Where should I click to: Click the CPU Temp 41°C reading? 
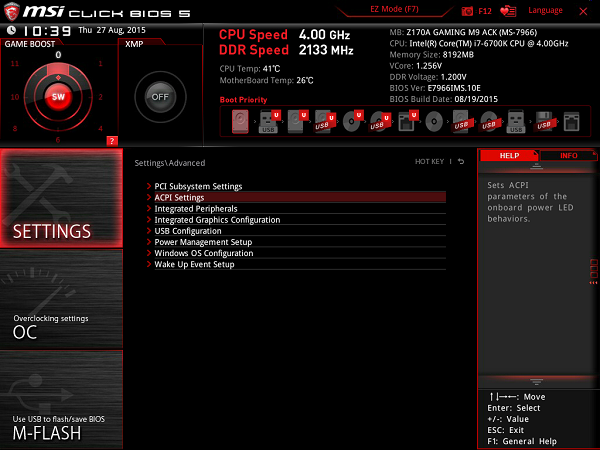pos(250,69)
